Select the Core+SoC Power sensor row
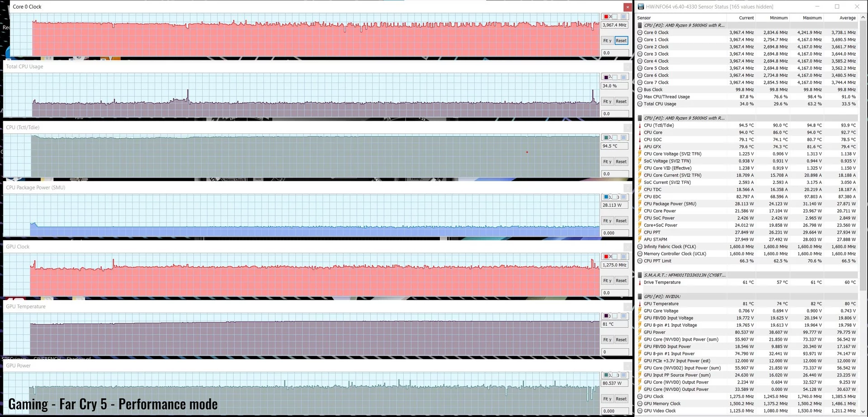The height and width of the screenshot is (417, 868). pyautogui.click(x=747, y=225)
